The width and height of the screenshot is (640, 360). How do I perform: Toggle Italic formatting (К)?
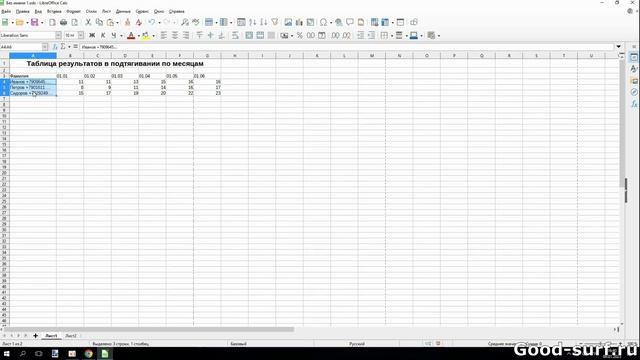103,36
